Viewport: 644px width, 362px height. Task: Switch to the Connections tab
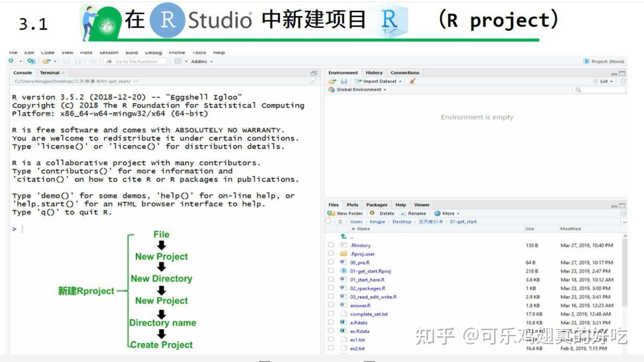pyautogui.click(x=405, y=73)
